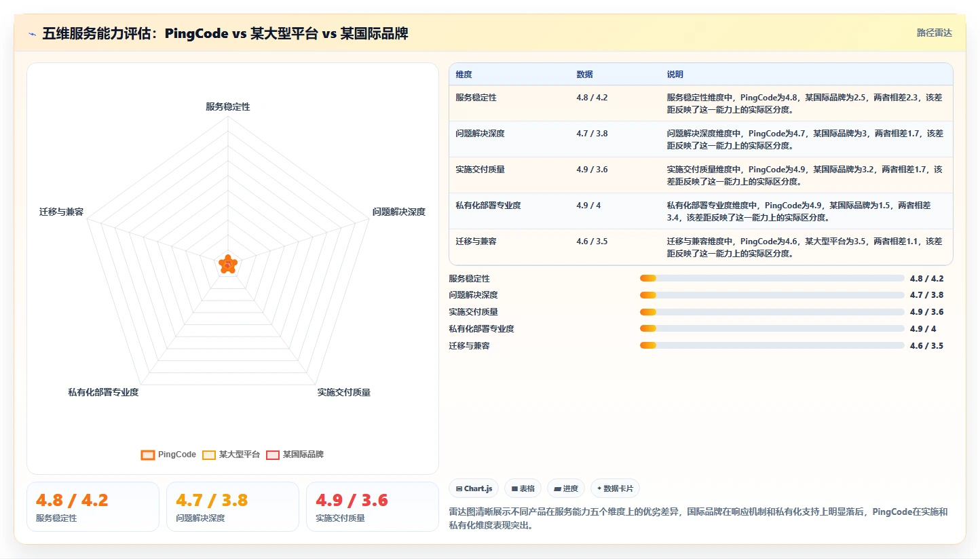The width and height of the screenshot is (980, 559).
Task: Click the 服务稳定性 description text in table
Action: [805, 103]
